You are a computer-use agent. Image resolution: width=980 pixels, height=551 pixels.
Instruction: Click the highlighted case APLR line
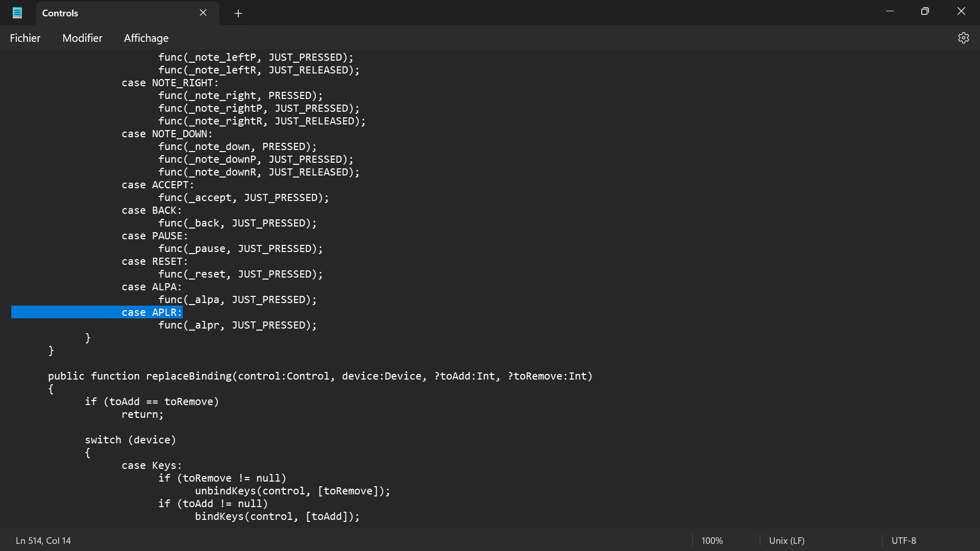coord(152,312)
